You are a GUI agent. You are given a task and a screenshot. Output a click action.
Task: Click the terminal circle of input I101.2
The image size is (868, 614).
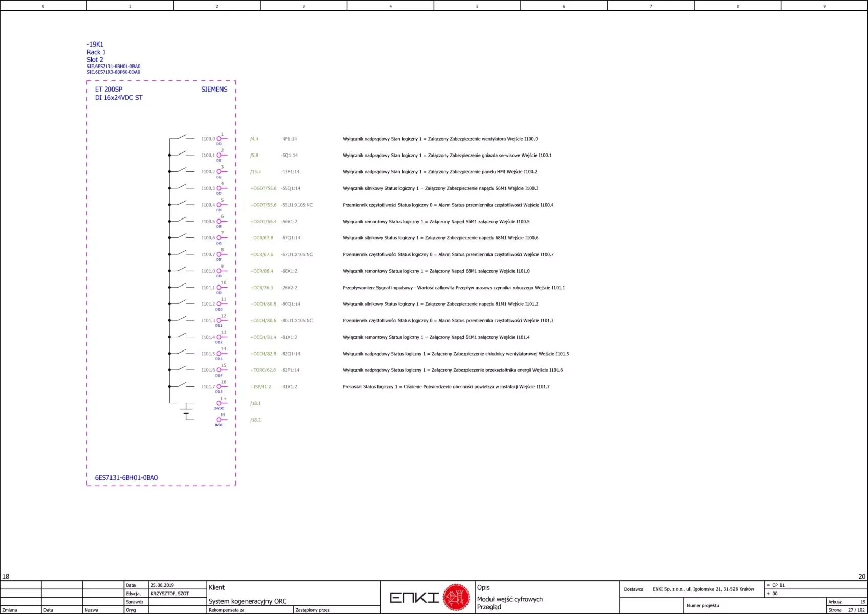[219, 304]
